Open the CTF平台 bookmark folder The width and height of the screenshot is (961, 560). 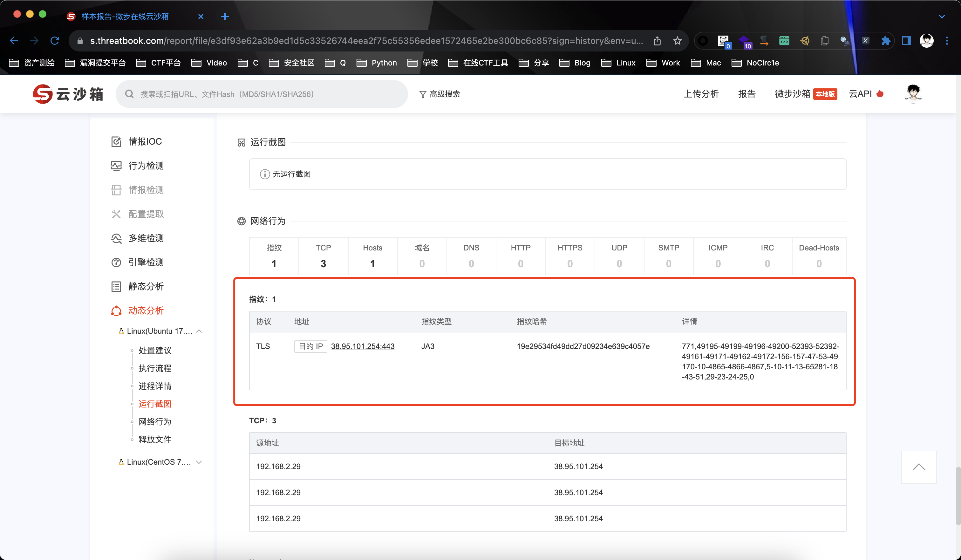(158, 63)
